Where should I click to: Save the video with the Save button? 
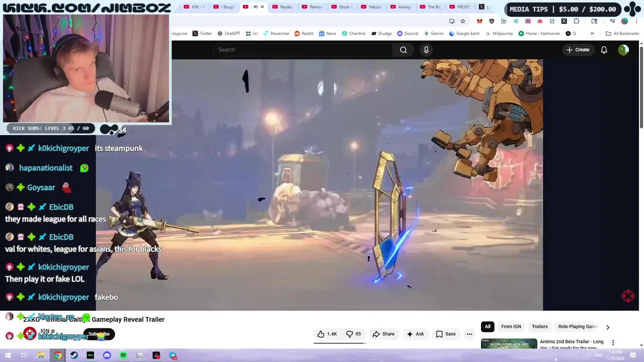tap(446, 334)
